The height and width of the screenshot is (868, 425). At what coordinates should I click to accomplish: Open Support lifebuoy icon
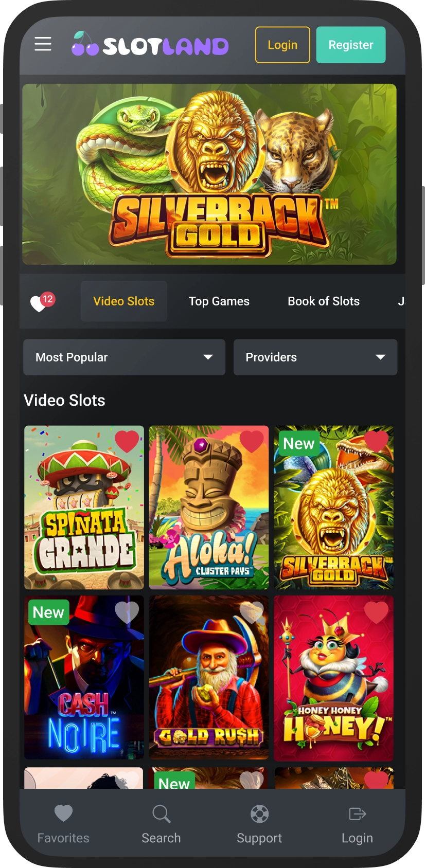tap(259, 813)
